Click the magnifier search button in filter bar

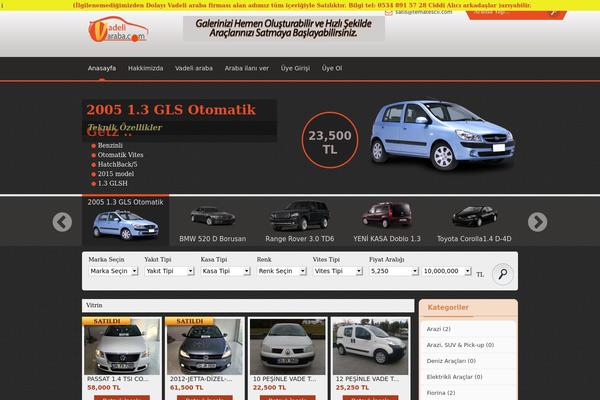click(x=502, y=274)
